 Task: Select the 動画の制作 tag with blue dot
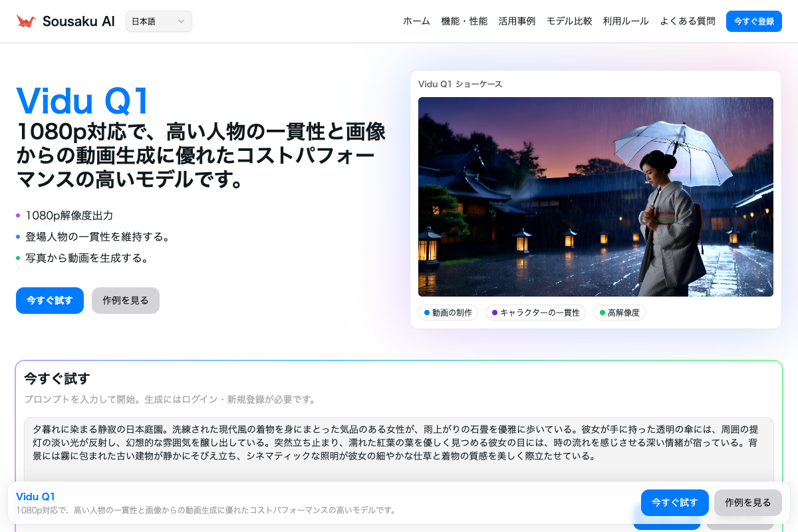[x=448, y=313]
